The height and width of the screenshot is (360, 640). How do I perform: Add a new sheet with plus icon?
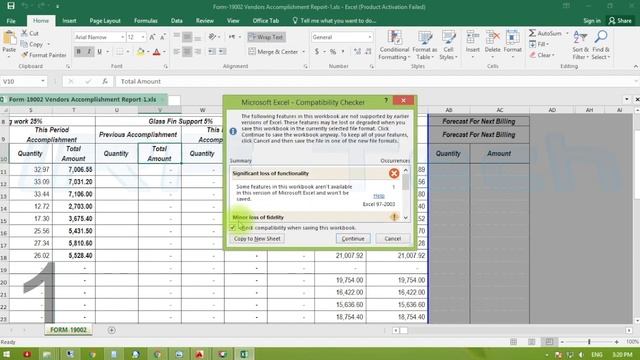pyautogui.click(x=111, y=330)
